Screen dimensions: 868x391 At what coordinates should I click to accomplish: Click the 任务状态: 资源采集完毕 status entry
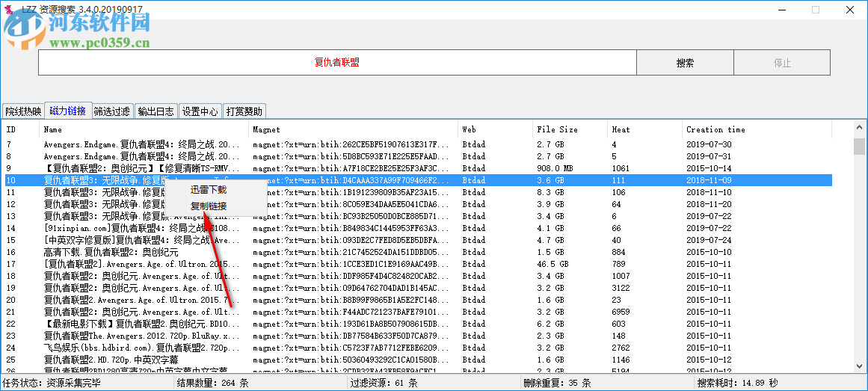click(52, 383)
